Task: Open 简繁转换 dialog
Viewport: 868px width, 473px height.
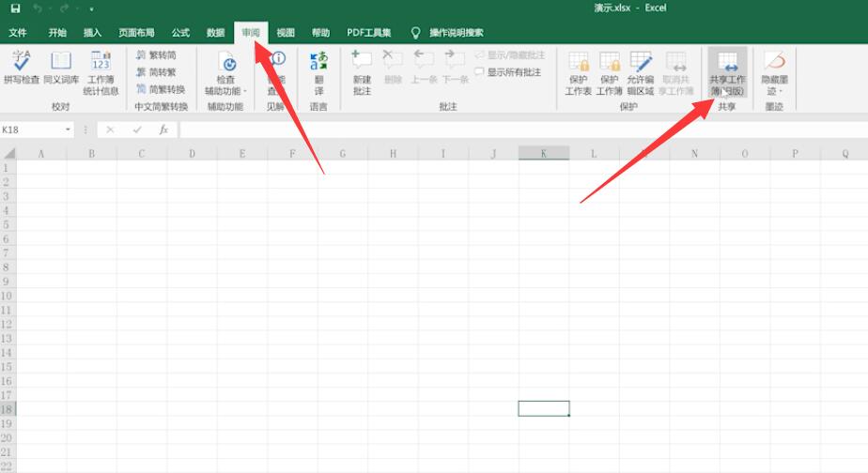Action: pyautogui.click(x=161, y=89)
